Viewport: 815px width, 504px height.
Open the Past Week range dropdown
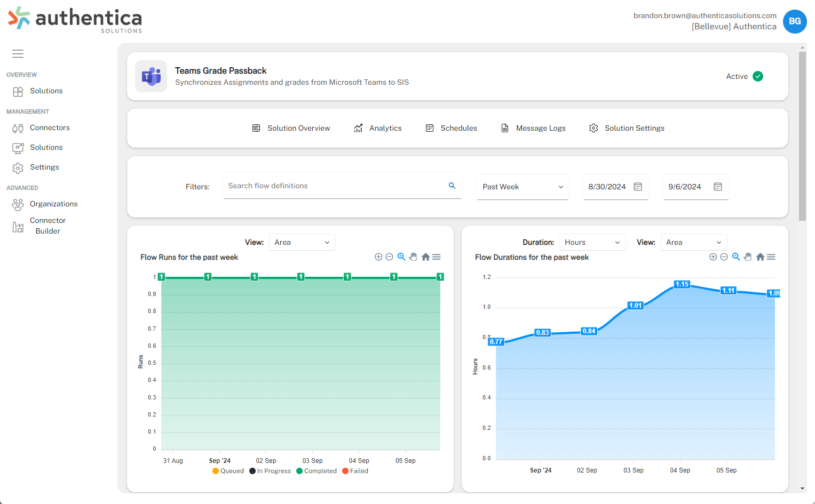tap(523, 187)
